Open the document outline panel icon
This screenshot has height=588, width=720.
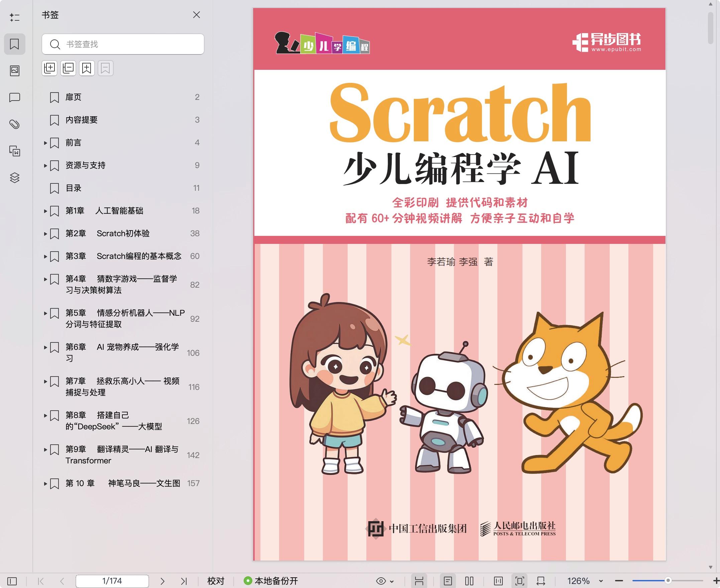pos(15,17)
